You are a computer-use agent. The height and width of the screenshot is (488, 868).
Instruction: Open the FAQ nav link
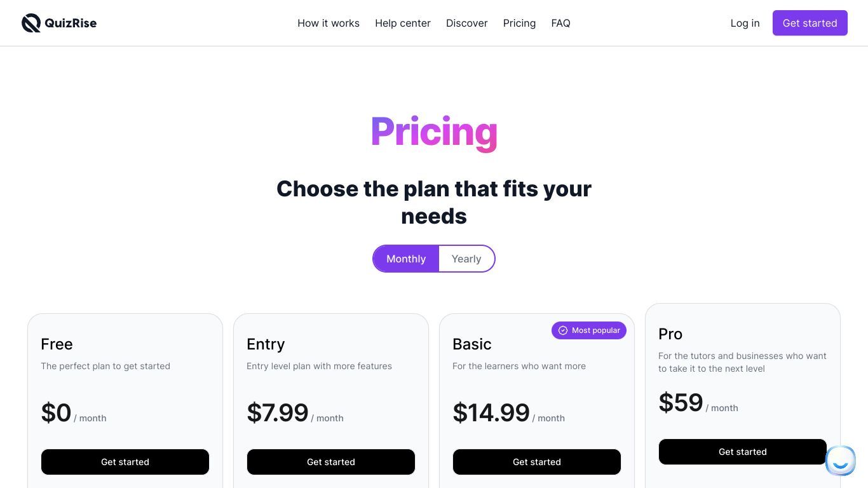tap(560, 23)
